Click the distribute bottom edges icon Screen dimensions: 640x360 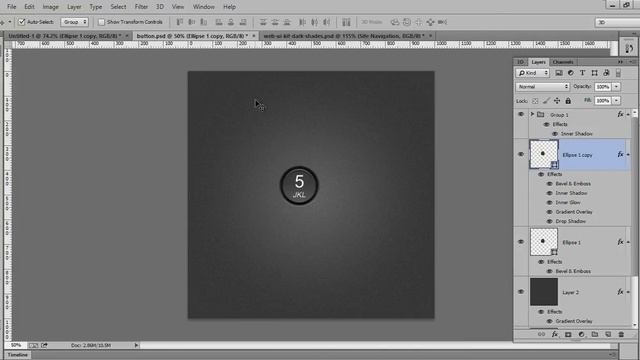pyautogui.click(x=287, y=22)
